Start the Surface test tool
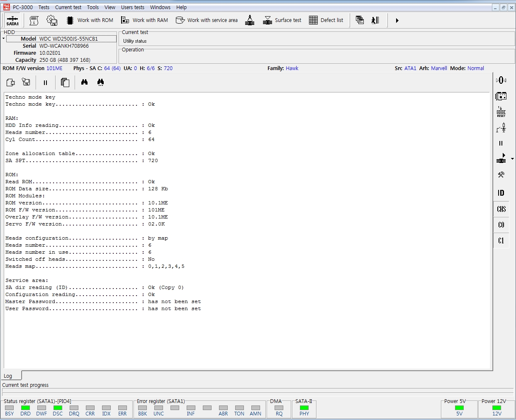The height and width of the screenshot is (420, 516). pyautogui.click(x=282, y=20)
